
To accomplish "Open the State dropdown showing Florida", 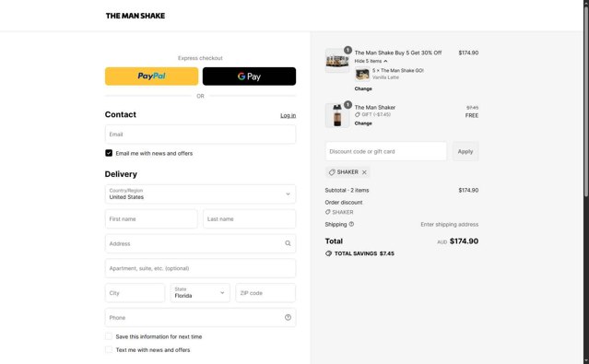I will click(200, 293).
